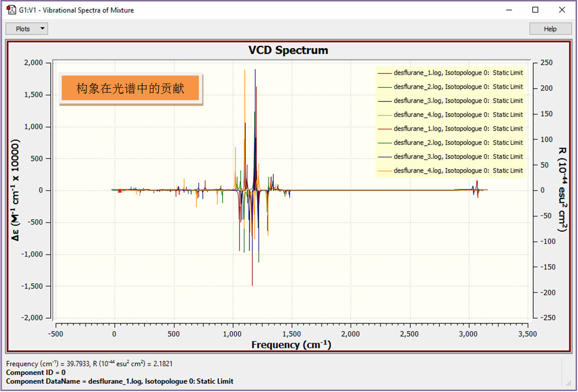Click the red triangle marker on the frequency axis
The width and height of the screenshot is (578, 392).
pyautogui.click(x=120, y=191)
